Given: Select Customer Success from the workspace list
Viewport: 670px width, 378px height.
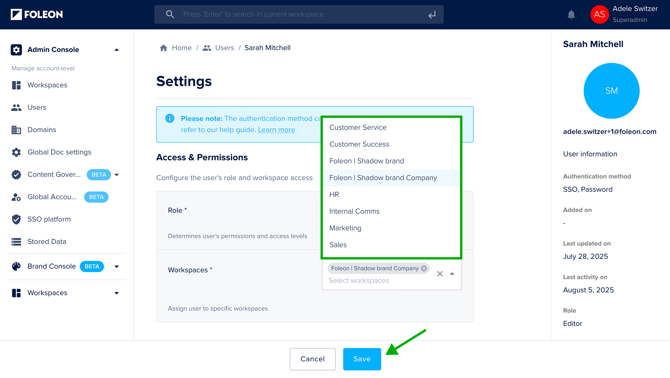Looking at the screenshot, I should click(x=391, y=144).
